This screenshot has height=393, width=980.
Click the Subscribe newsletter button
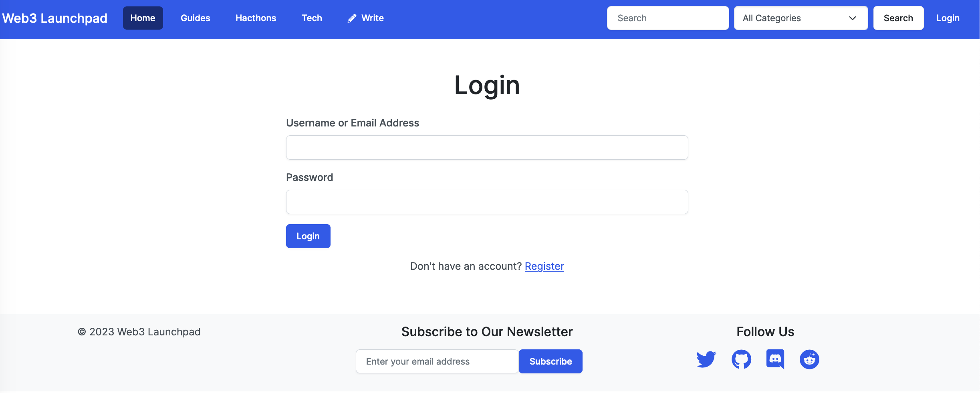coord(550,361)
